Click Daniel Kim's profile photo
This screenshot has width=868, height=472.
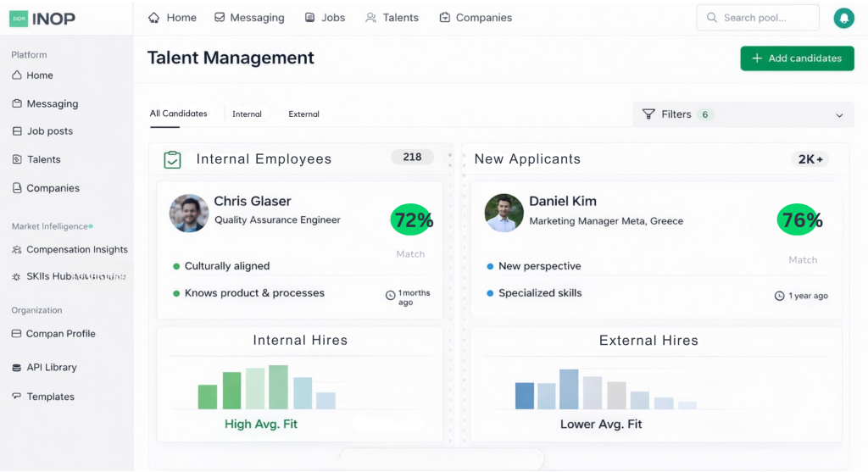click(504, 213)
